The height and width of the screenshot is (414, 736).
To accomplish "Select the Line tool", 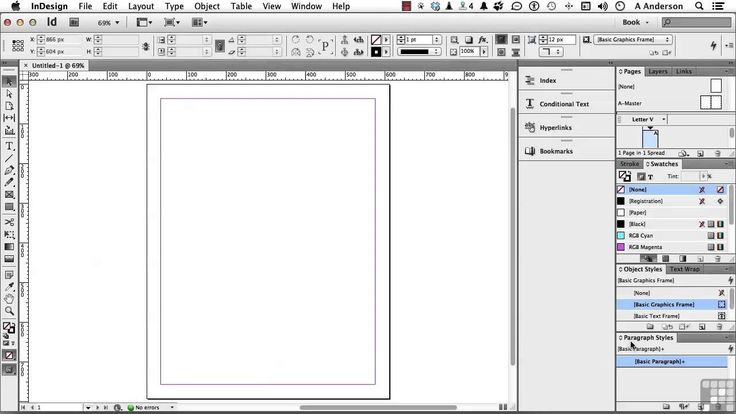I will click(x=9, y=158).
